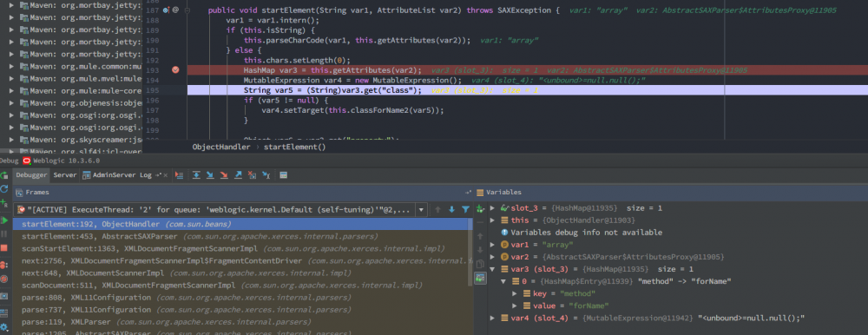Select the Weblogic 10.3.6.0 debug configuration tab
868x335 pixels.
[x=62, y=161]
